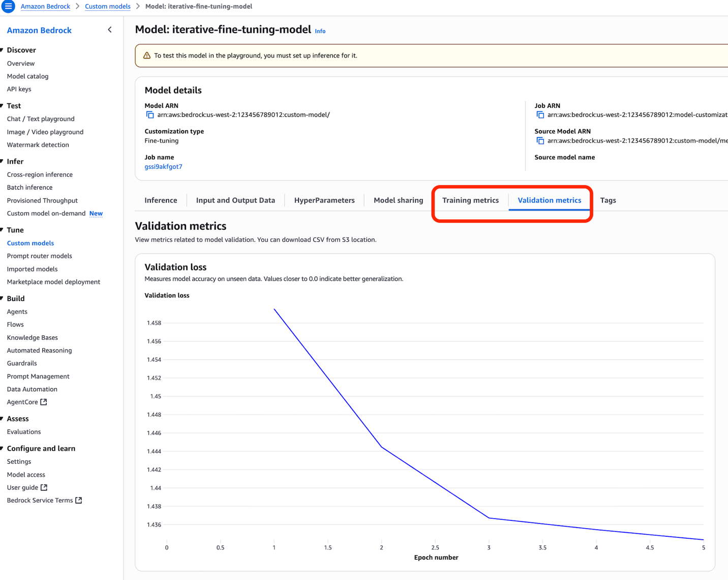The image size is (728, 580).
Task: Collapse the Build section in sidebar
Action: click(x=3, y=299)
